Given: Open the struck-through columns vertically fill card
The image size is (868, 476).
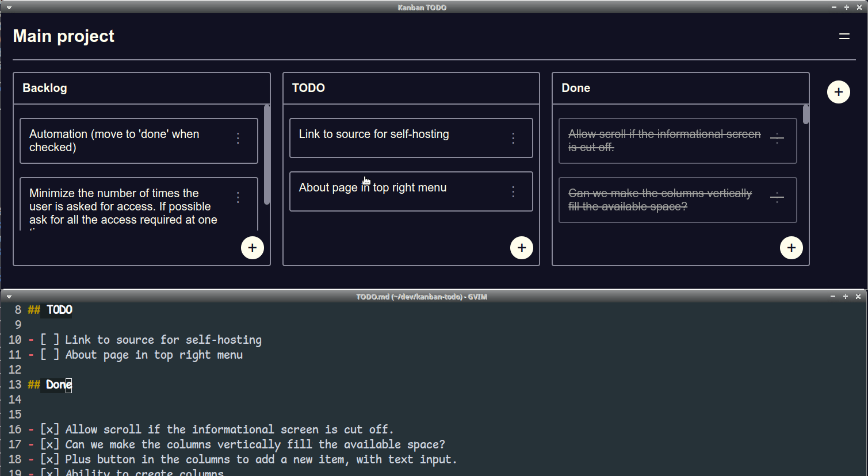Looking at the screenshot, I should [678, 200].
